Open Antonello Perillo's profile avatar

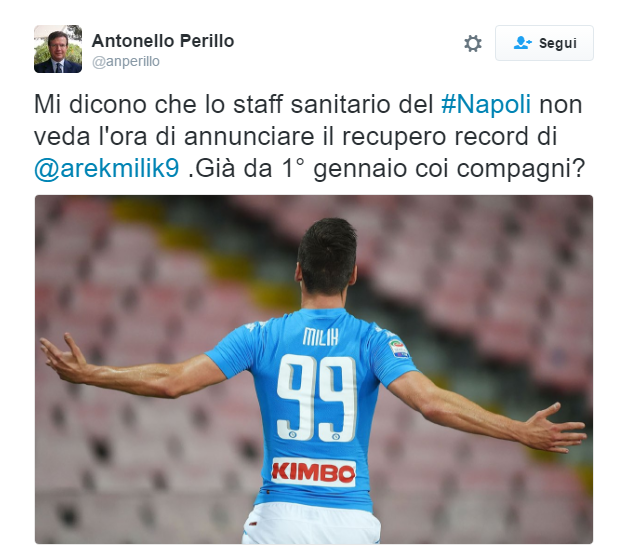58,49
